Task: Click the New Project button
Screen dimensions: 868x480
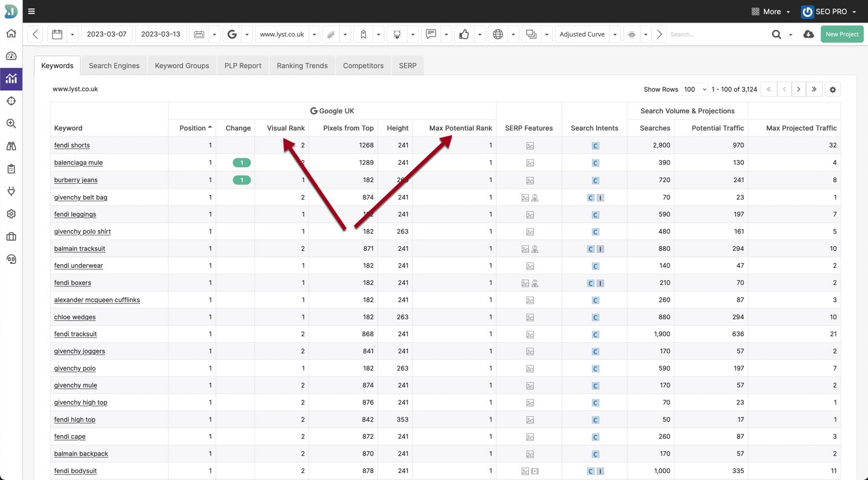Action: (x=842, y=34)
